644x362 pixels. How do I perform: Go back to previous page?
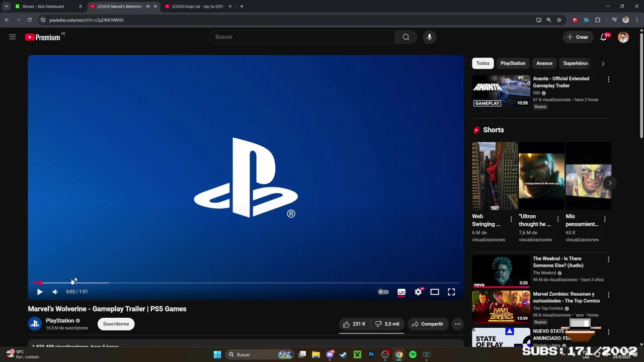click(x=7, y=20)
